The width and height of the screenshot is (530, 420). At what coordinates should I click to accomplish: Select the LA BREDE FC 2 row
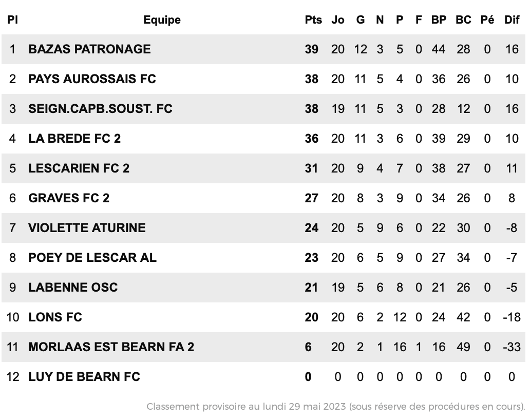[x=263, y=139]
